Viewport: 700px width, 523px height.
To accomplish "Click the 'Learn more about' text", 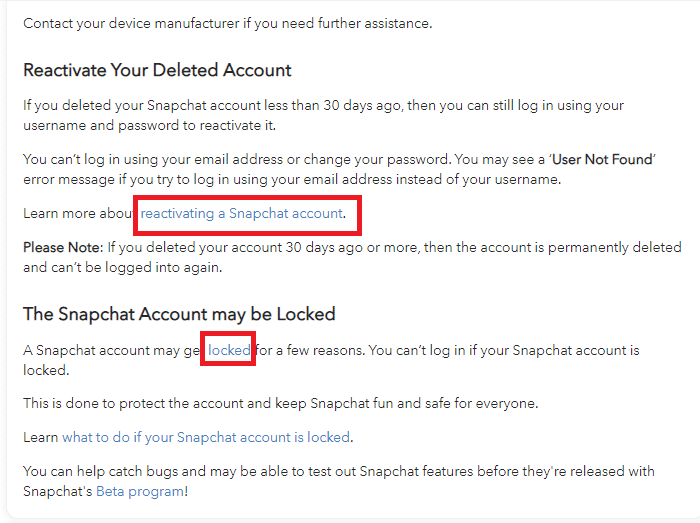I will pos(78,213).
